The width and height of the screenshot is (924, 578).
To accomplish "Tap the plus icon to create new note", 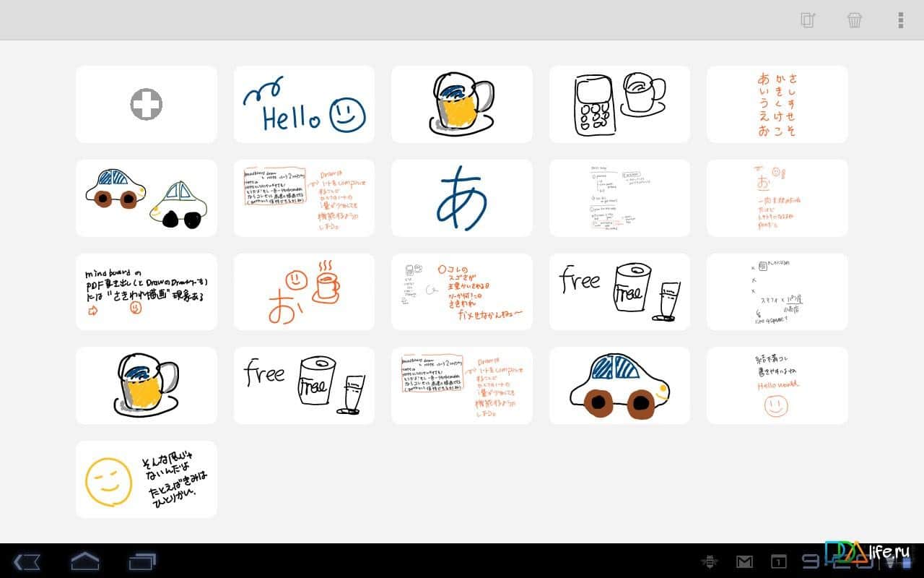I will 146,105.
